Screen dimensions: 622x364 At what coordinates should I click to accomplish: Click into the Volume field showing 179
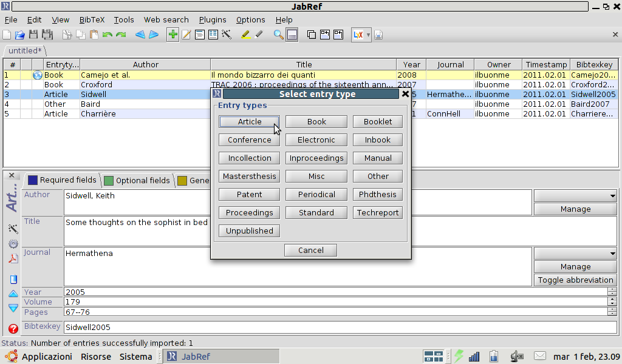(335, 302)
